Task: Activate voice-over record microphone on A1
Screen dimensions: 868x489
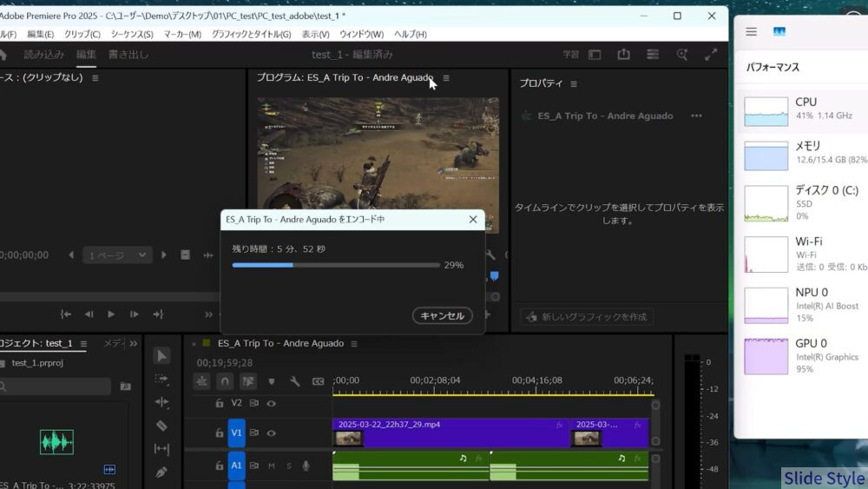Action: (x=306, y=466)
